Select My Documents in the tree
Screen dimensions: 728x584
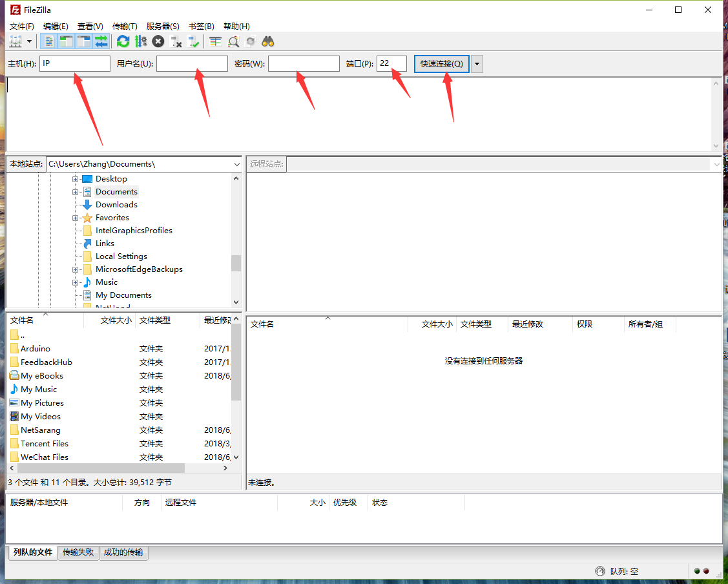coord(123,295)
